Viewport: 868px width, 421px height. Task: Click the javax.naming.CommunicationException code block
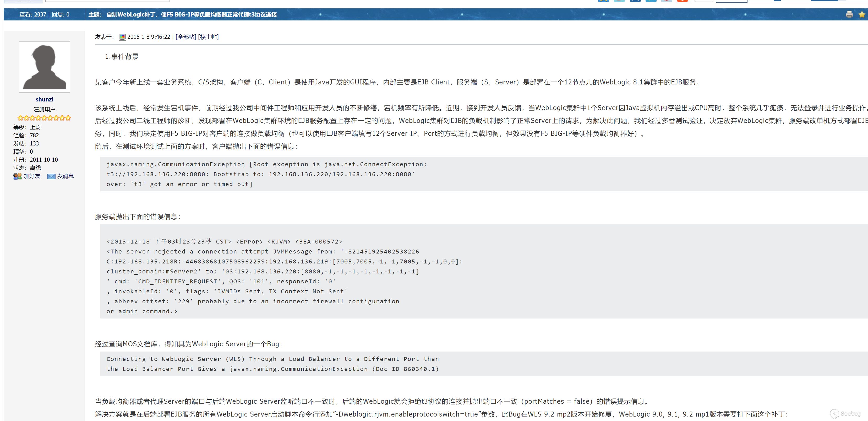[x=266, y=174]
